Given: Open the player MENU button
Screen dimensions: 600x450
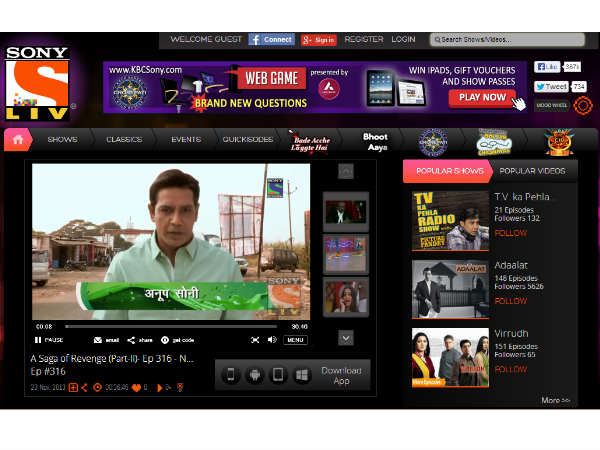Looking at the screenshot, I should [x=295, y=340].
